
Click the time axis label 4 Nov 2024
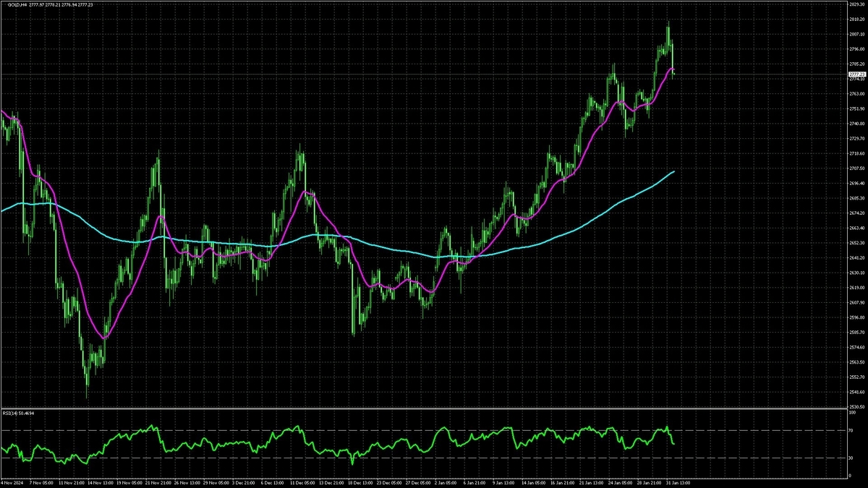click(x=12, y=482)
